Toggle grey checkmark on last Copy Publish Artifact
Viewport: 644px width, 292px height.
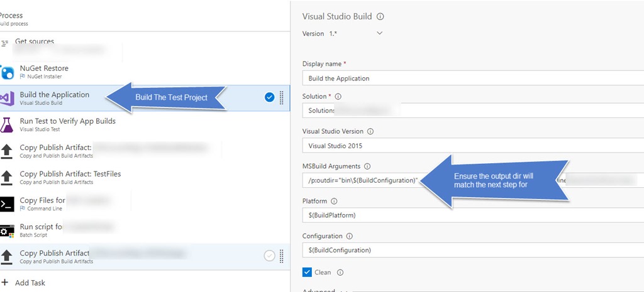(x=269, y=256)
